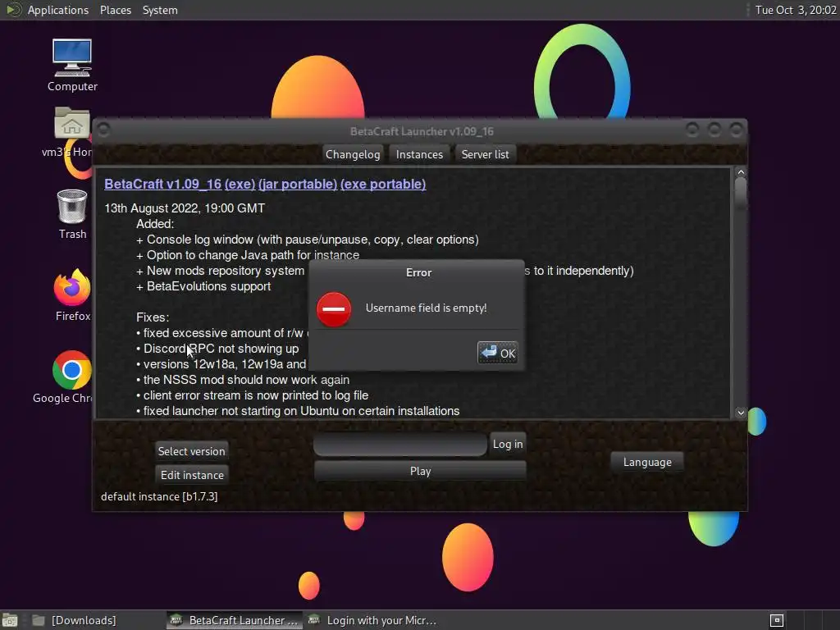Open the Home folder desktop icon
The height and width of the screenshot is (630, 840).
click(x=72, y=132)
